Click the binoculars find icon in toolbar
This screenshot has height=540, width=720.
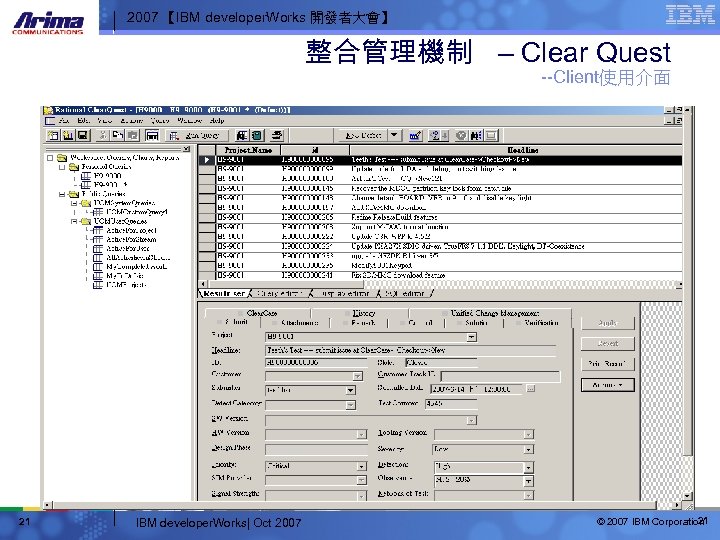[476, 135]
